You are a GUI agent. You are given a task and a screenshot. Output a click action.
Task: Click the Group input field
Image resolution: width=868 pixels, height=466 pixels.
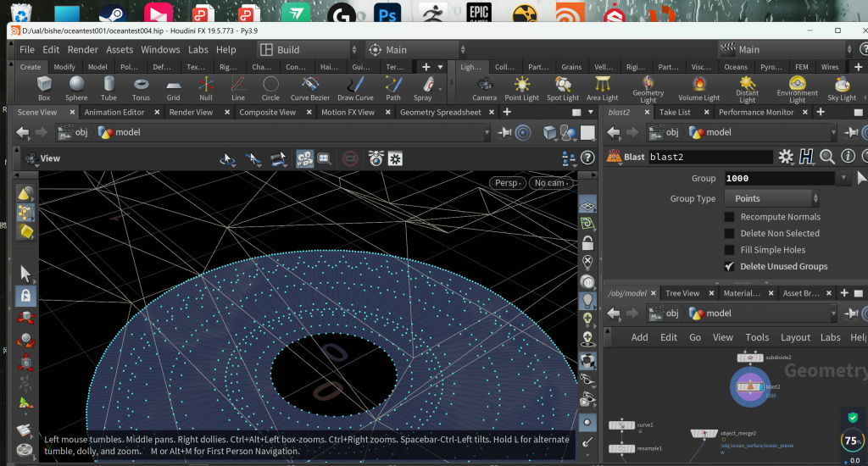pos(780,178)
